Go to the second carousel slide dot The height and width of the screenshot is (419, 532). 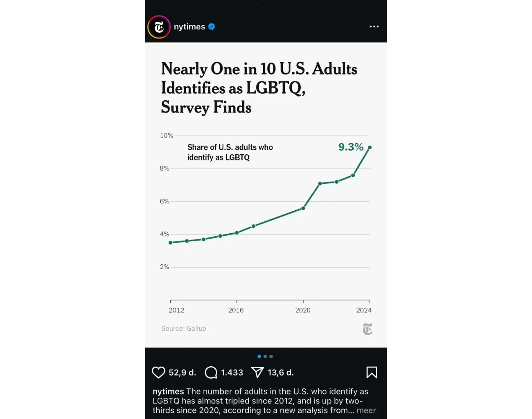point(265,356)
